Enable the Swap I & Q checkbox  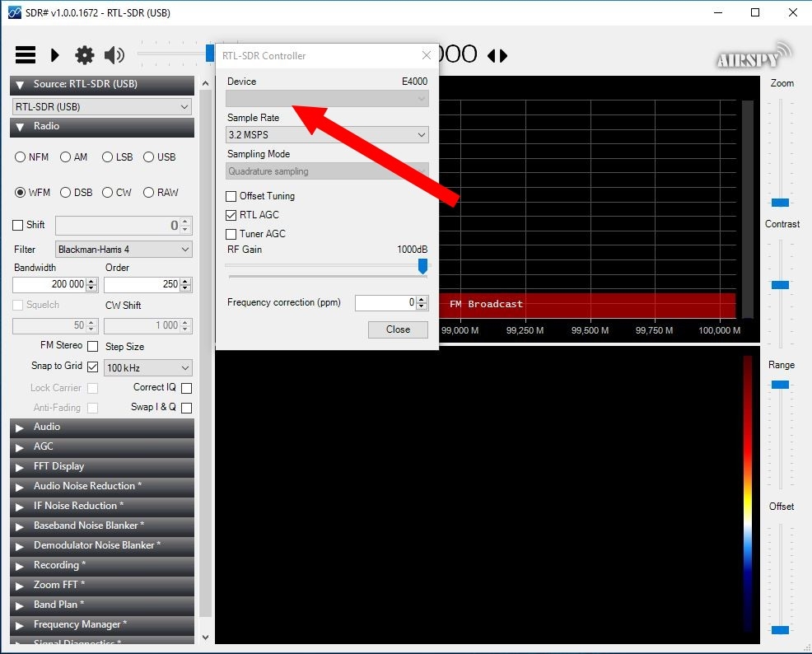pos(187,408)
